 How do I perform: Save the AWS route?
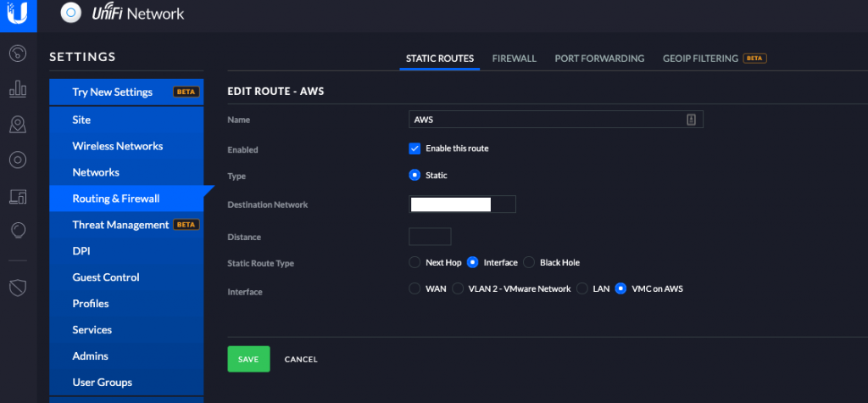(x=248, y=359)
